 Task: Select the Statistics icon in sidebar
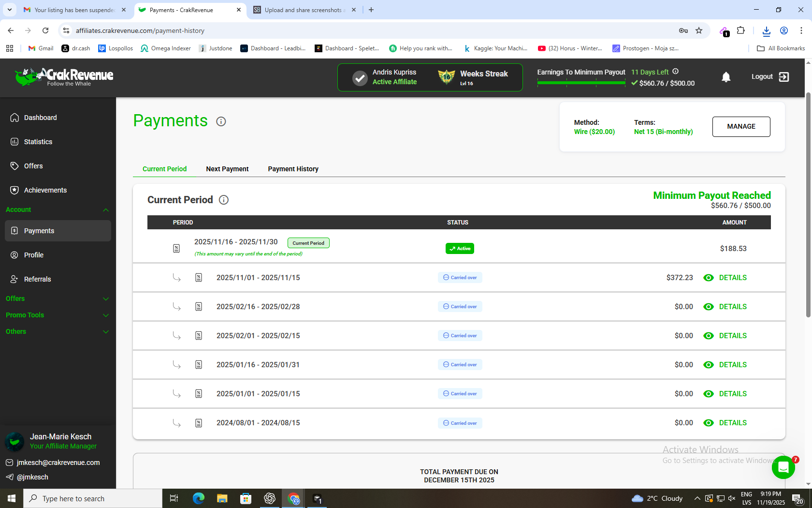click(14, 142)
